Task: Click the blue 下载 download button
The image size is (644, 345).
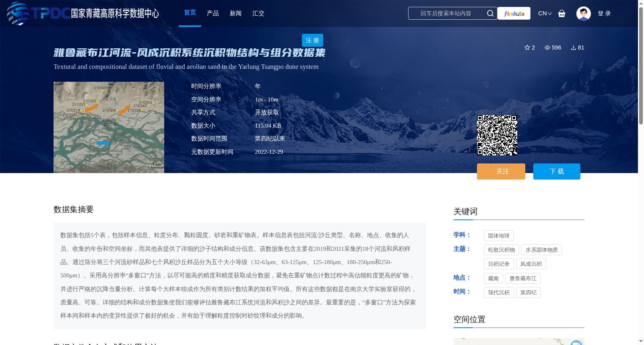Action: [557, 171]
